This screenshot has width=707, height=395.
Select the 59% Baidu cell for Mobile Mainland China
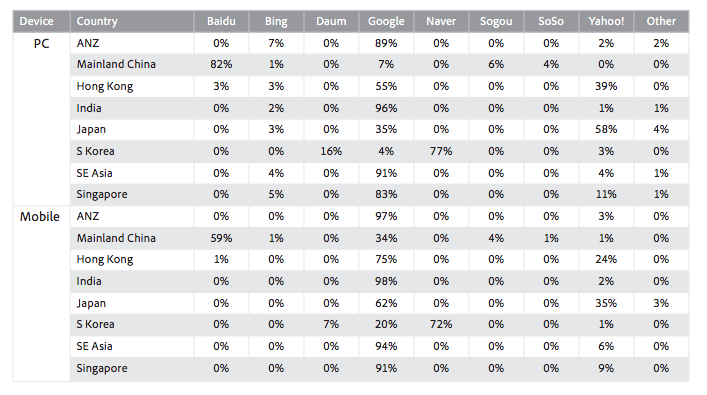click(x=221, y=238)
